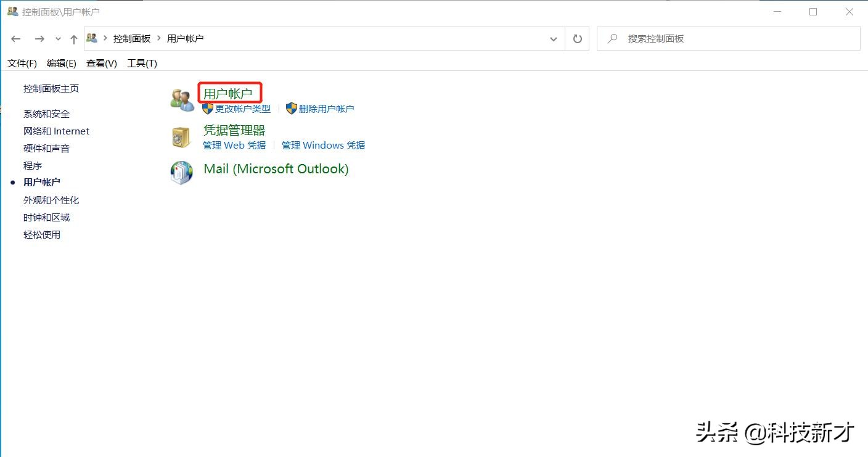Open the 文件(F) menu

(x=22, y=63)
